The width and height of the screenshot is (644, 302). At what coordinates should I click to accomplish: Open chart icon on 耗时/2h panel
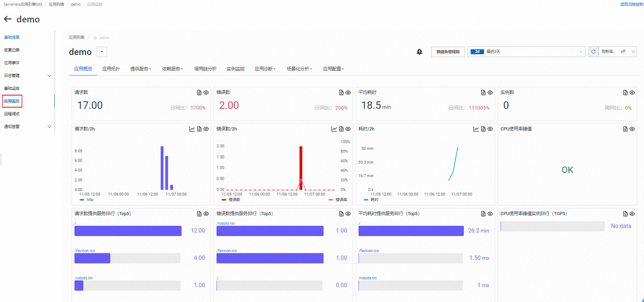[476, 129]
